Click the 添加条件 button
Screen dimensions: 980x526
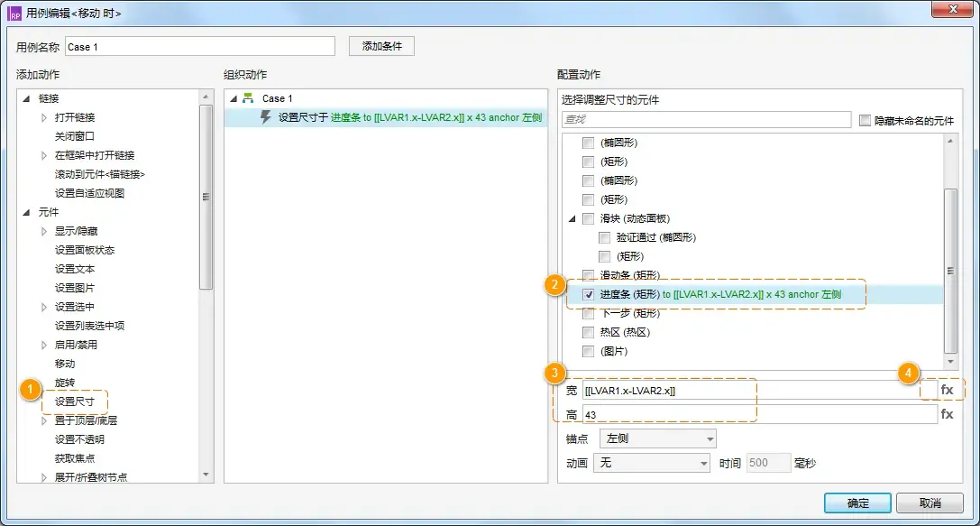click(381, 46)
